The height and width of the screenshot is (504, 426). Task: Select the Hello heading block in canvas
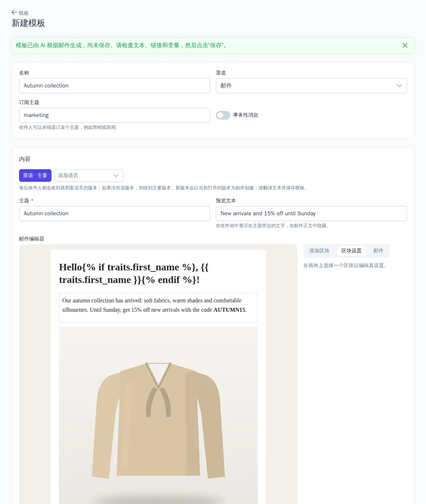coord(158,274)
